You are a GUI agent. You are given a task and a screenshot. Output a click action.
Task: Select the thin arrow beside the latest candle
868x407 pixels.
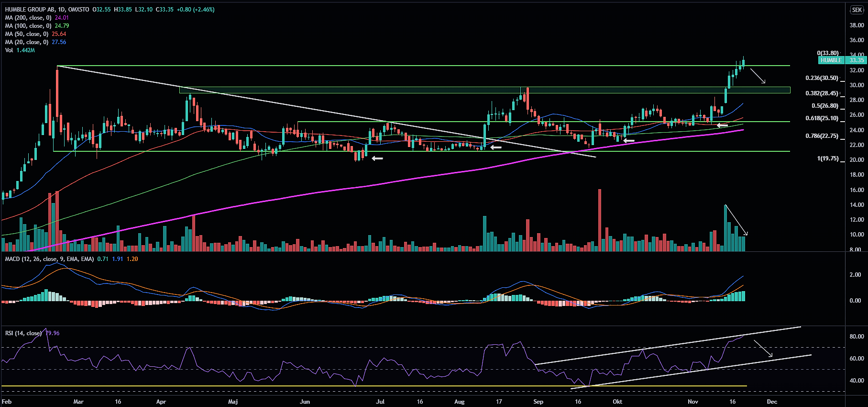pos(758,76)
